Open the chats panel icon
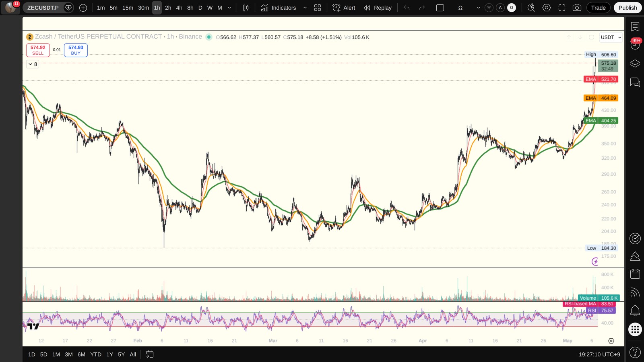 click(x=635, y=82)
